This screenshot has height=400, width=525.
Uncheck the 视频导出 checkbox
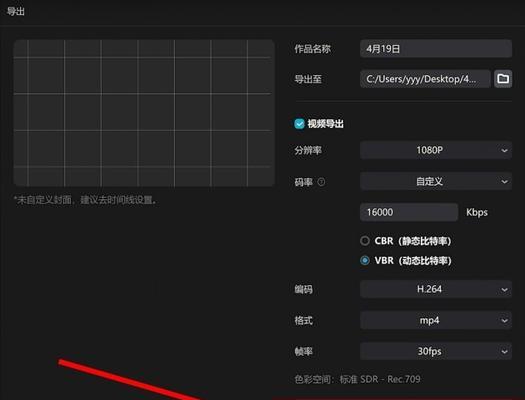[299, 124]
